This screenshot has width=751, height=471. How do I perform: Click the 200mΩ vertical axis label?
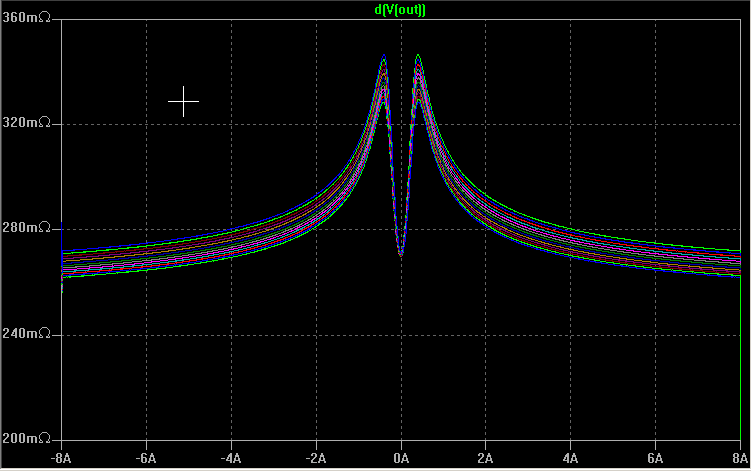(x=26, y=438)
